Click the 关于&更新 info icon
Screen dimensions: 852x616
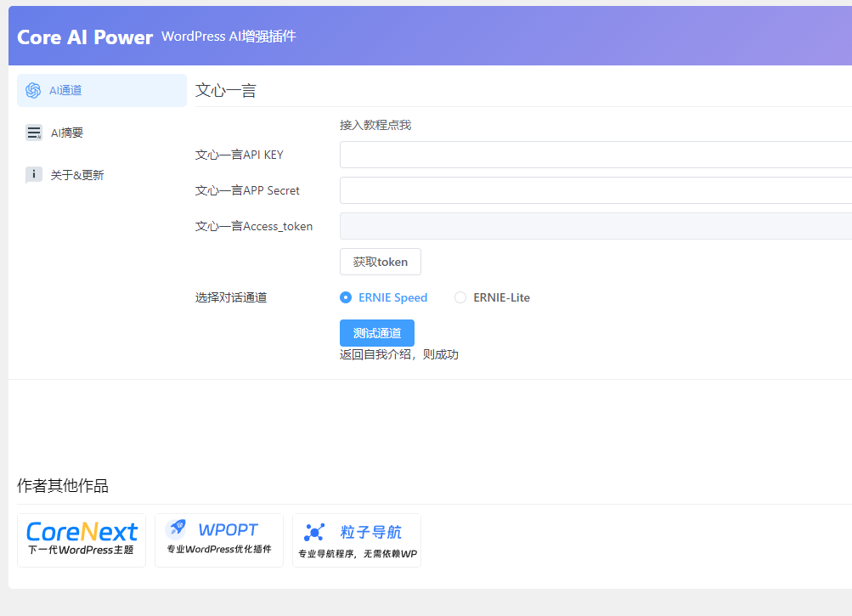click(34, 174)
